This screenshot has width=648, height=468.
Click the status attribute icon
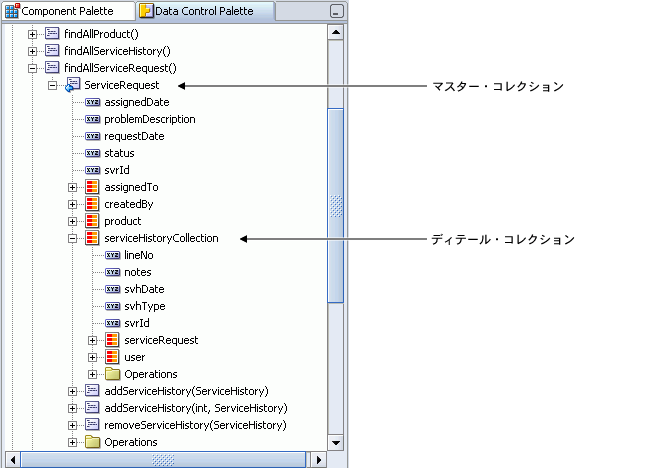(x=93, y=153)
